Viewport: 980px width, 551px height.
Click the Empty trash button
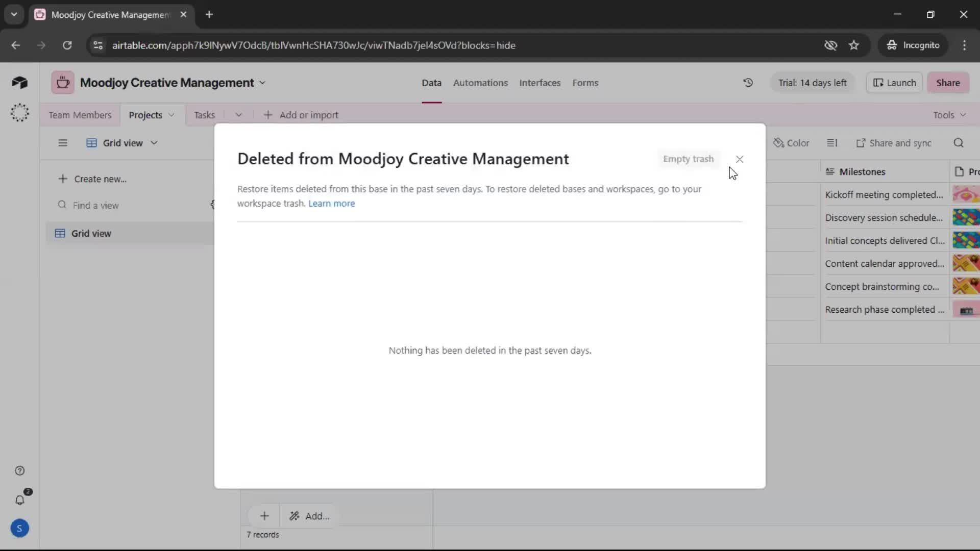click(x=688, y=159)
